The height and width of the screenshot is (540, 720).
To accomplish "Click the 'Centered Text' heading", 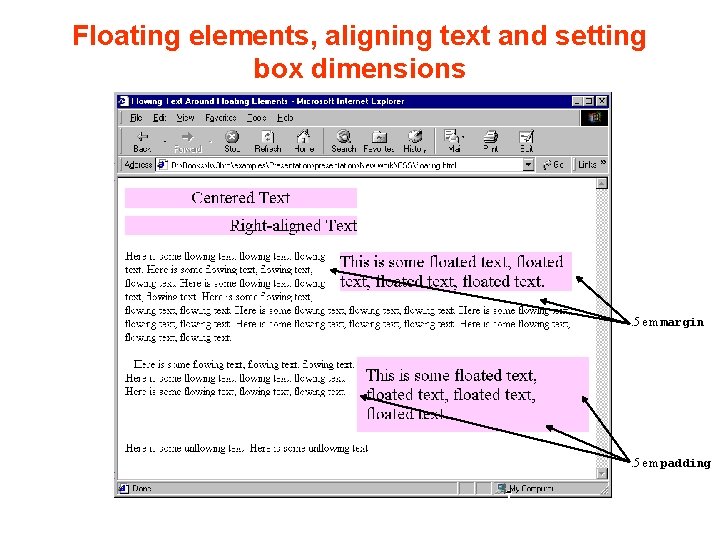I will [x=241, y=198].
